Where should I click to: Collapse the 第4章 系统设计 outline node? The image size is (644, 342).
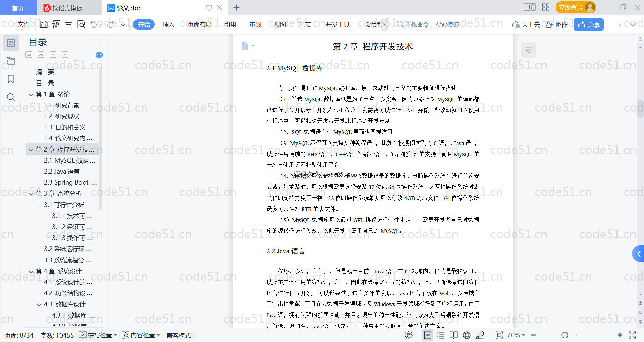(31, 272)
